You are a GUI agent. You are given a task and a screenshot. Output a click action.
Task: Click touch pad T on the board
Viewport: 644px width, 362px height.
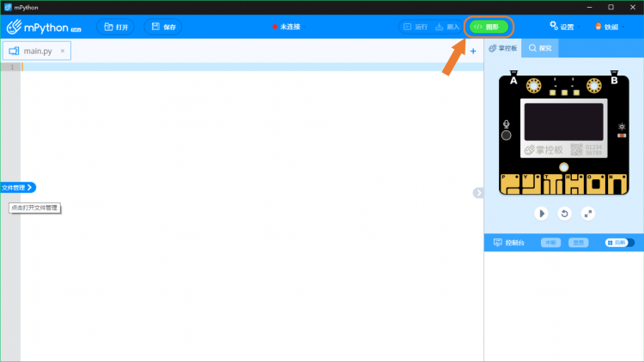pyautogui.click(x=554, y=184)
